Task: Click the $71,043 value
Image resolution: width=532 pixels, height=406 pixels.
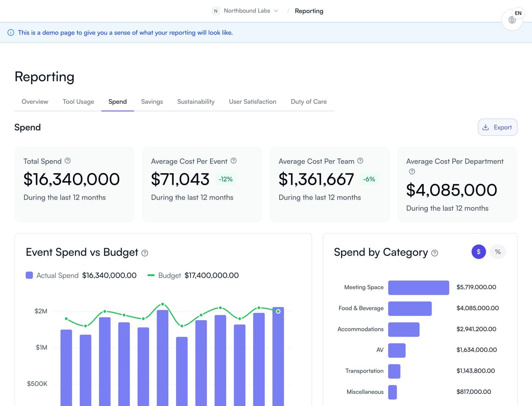Action: (180, 179)
